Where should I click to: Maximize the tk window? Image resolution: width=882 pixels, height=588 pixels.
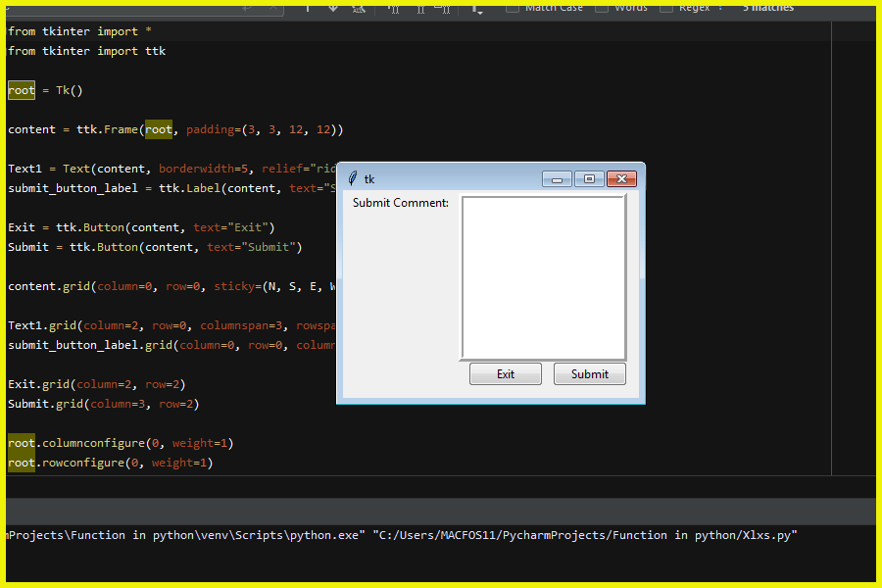(589, 179)
